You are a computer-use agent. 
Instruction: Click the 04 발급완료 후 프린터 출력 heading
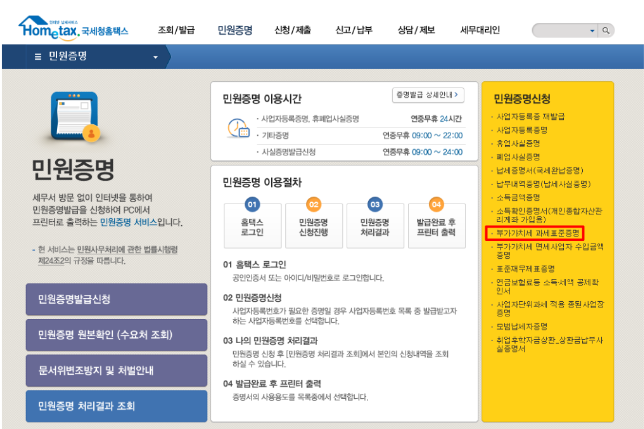[x=272, y=384]
